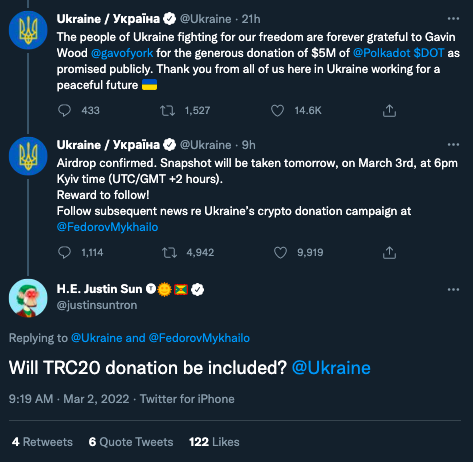View the 4 Retweets list
This screenshot has height=462, width=473.
[x=42, y=442]
